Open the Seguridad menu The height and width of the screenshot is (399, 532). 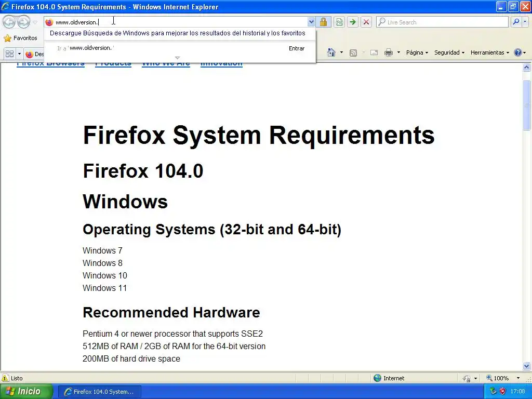tap(449, 52)
